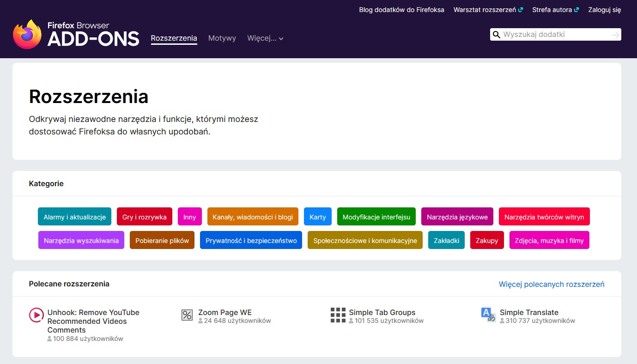
Task: Open the Gry i rozrywka category
Action: (145, 216)
